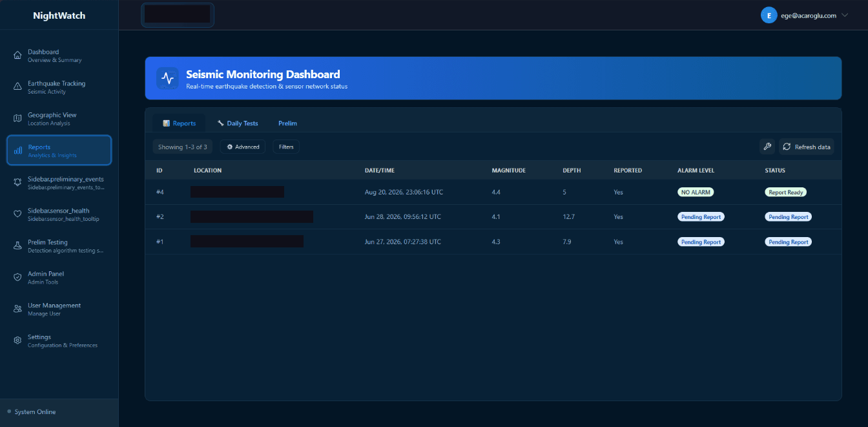Click date Jun 28, 2026, 09:56:12 UTC

click(403, 217)
